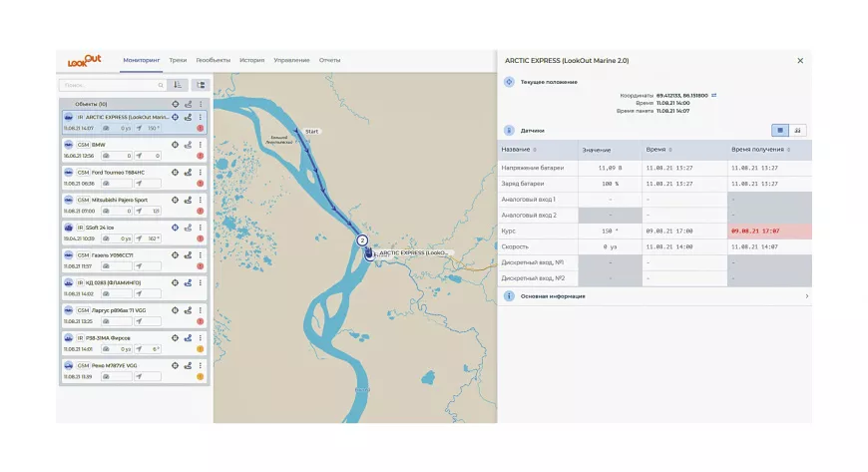Screen dimensions: 868x472
Task: Switch sensors to table view button
Action: [780, 130]
